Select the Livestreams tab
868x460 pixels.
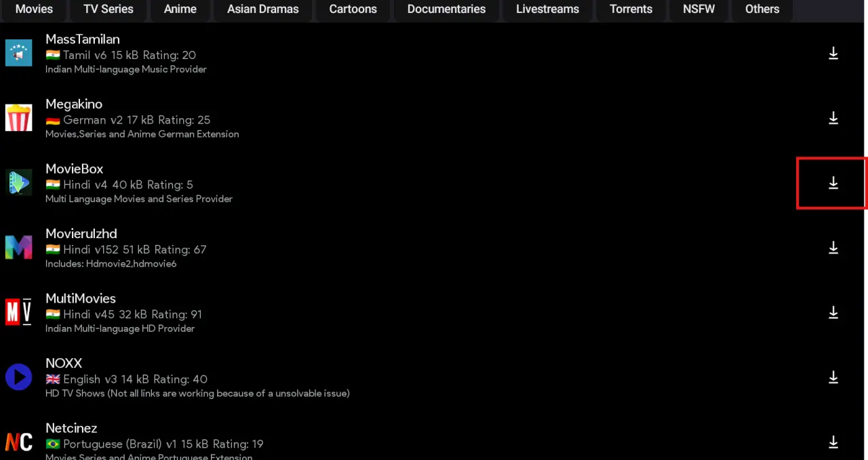pyautogui.click(x=547, y=9)
